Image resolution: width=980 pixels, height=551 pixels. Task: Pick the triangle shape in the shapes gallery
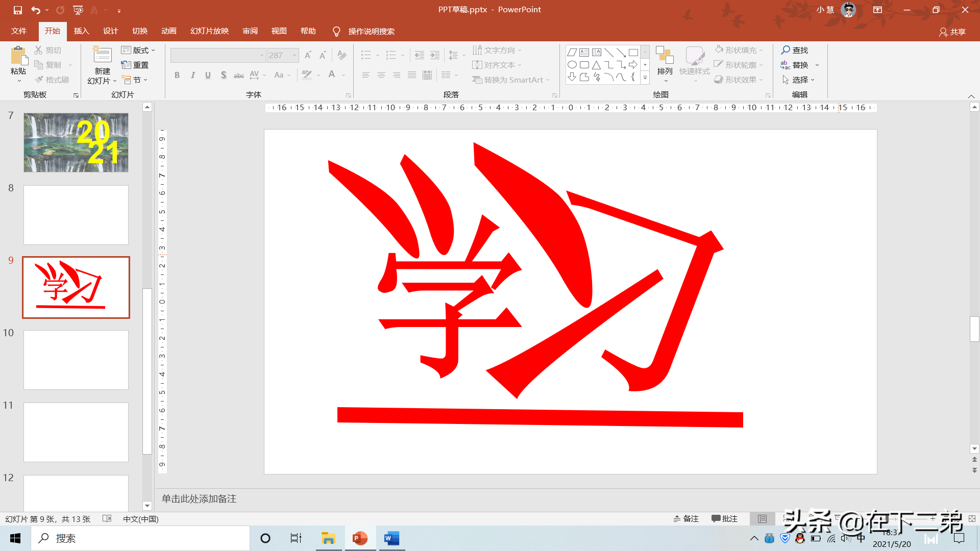(x=596, y=65)
